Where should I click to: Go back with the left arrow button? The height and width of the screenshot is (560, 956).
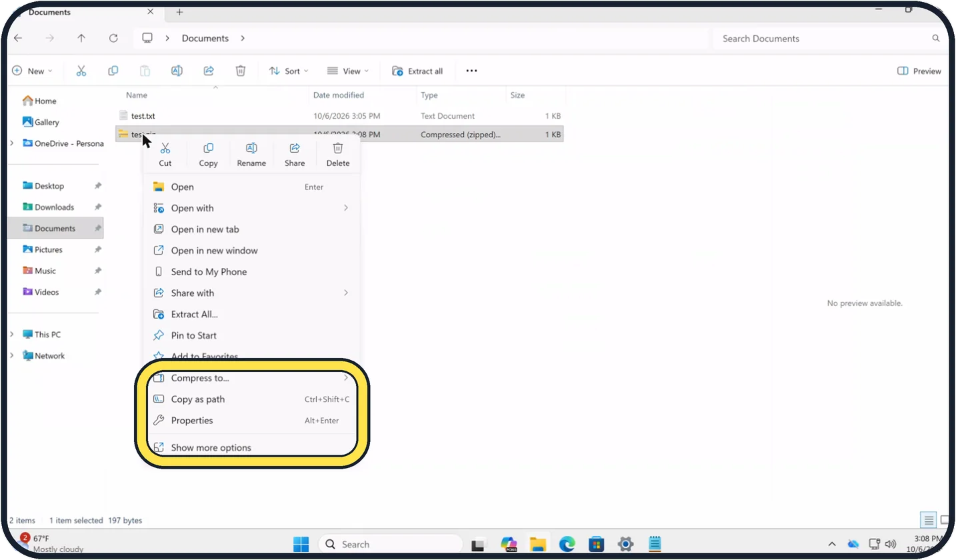[x=18, y=38]
